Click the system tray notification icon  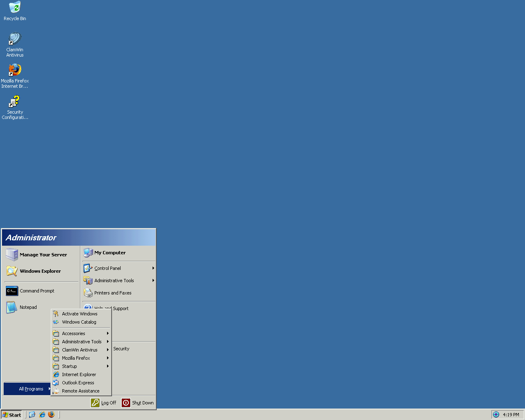[496, 415]
